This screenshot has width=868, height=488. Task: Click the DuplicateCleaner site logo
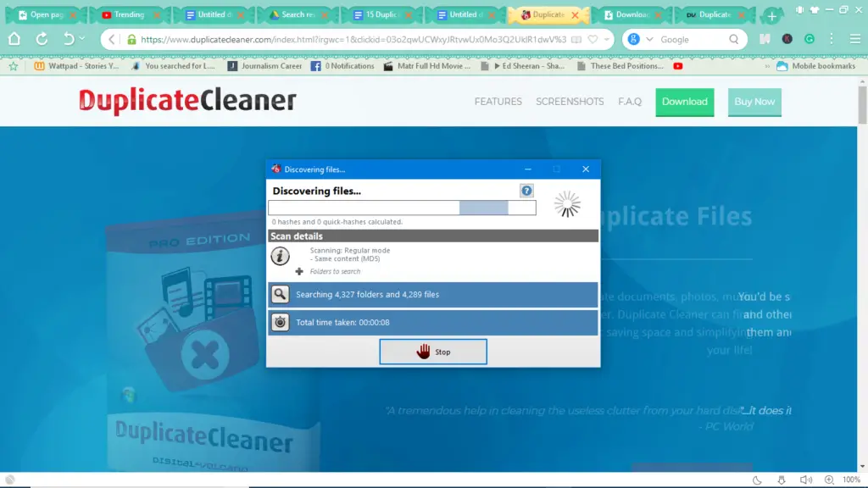pyautogui.click(x=187, y=101)
